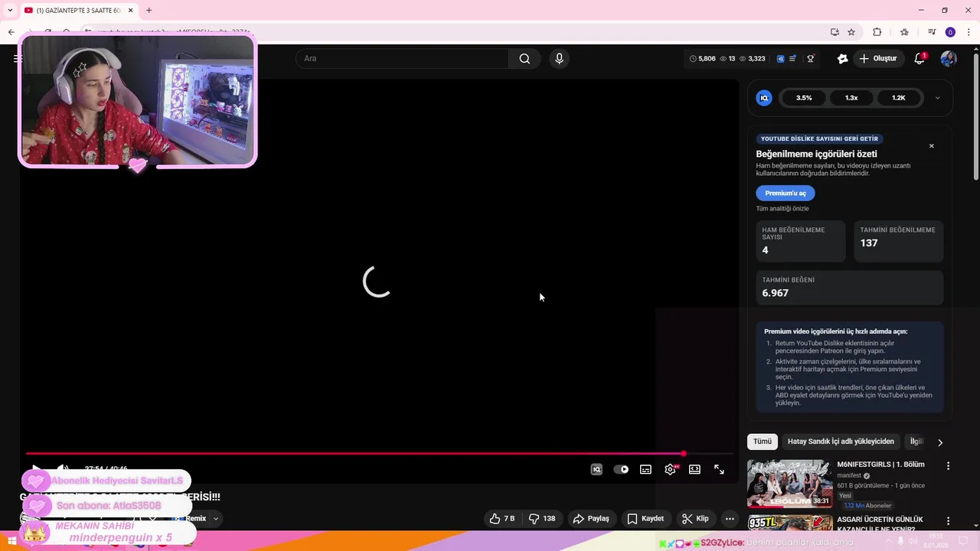Click the 1.3x stat pill

[851, 98]
